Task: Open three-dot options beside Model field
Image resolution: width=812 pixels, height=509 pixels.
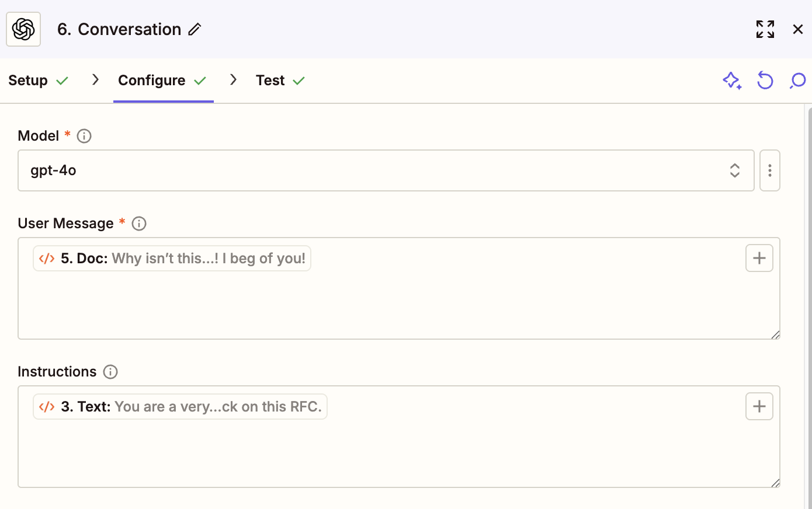Action: [x=769, y=170]
